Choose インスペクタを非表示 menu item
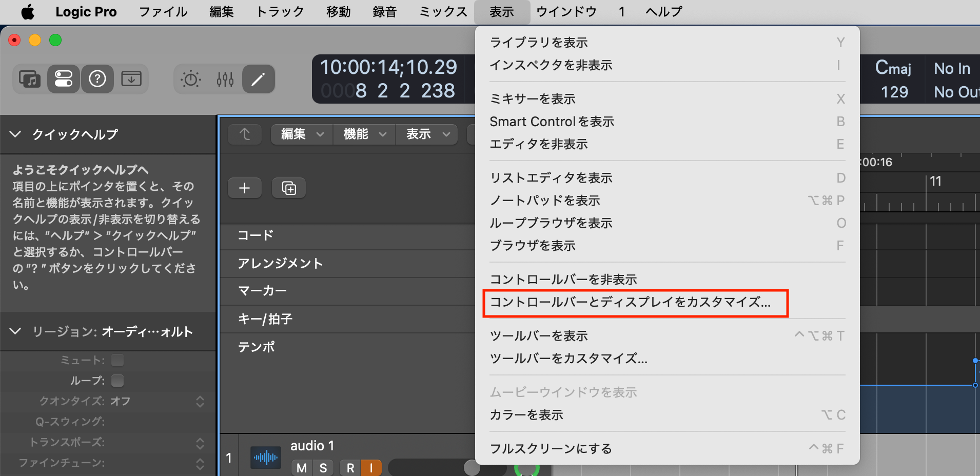 coord(667,65)
